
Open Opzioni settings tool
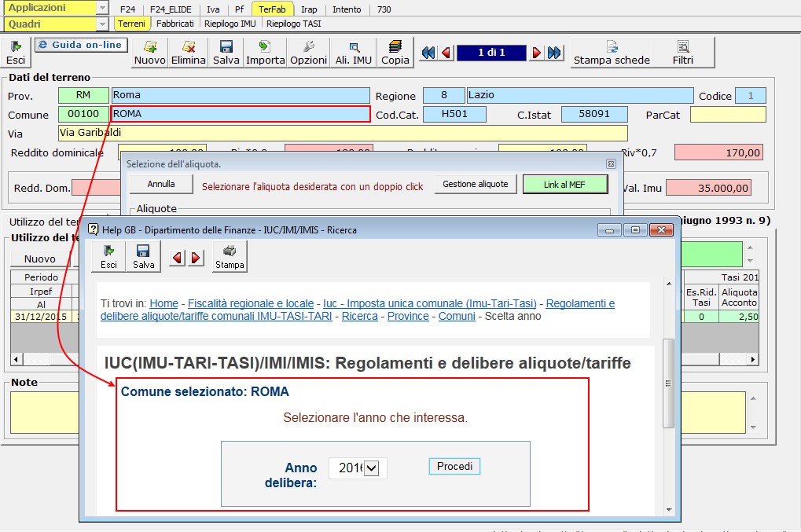pyautogui.click(x=309, y=53)
